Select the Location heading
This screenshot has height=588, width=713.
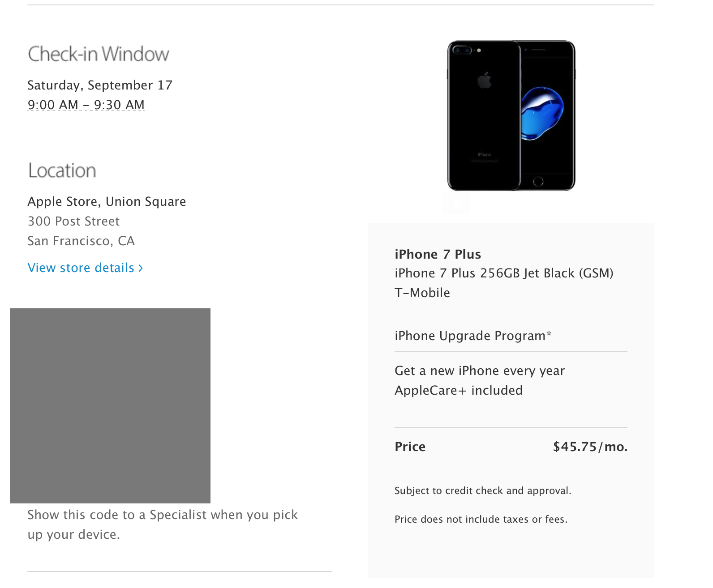(x=62, y=170)
